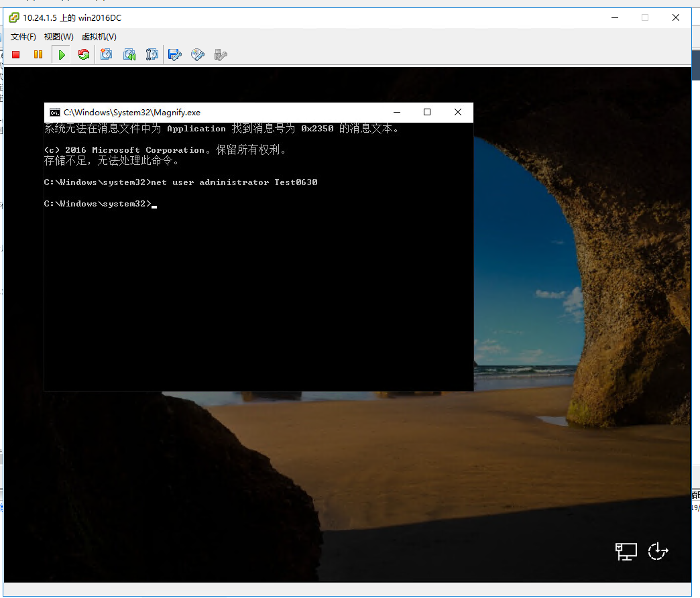
Task: Click the network icon on login screen
Action: tap(626, 552)
